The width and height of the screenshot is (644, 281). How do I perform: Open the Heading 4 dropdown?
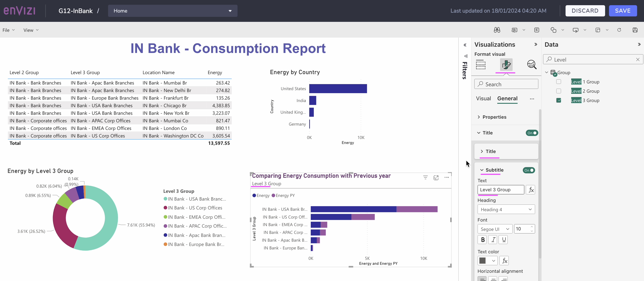pos(506,209)
